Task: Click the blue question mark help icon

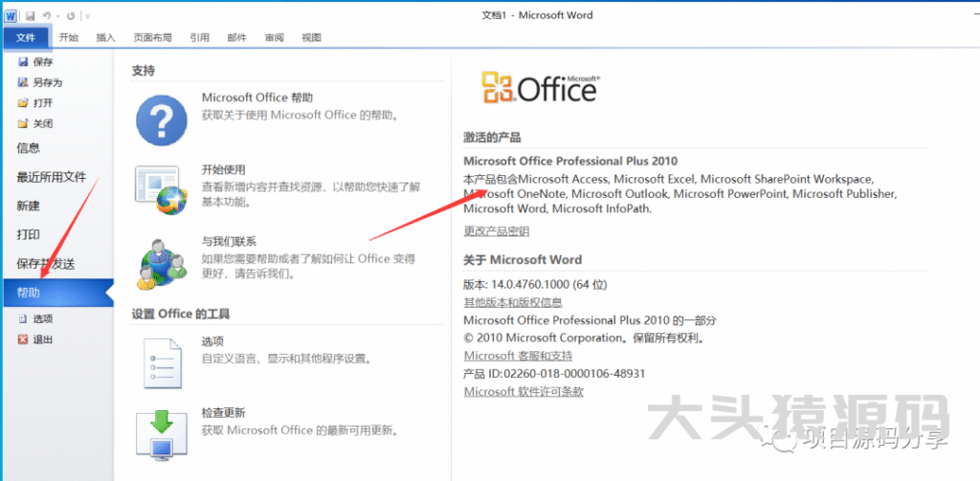Action: (161, 120)
